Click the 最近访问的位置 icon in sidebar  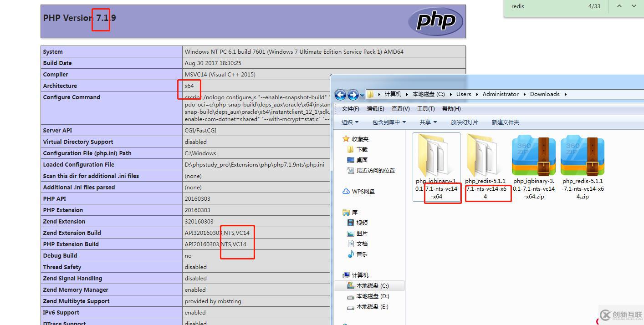click(350, 170)
